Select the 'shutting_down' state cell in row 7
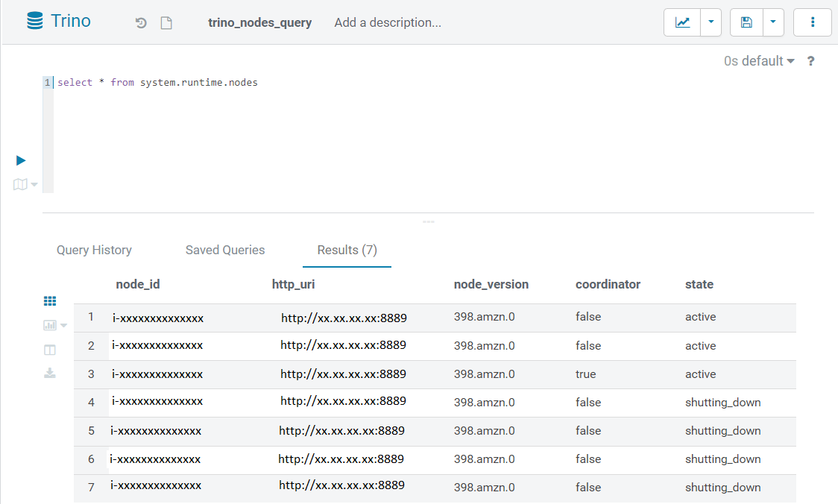The image size is (838, 504). click(722, 488)
